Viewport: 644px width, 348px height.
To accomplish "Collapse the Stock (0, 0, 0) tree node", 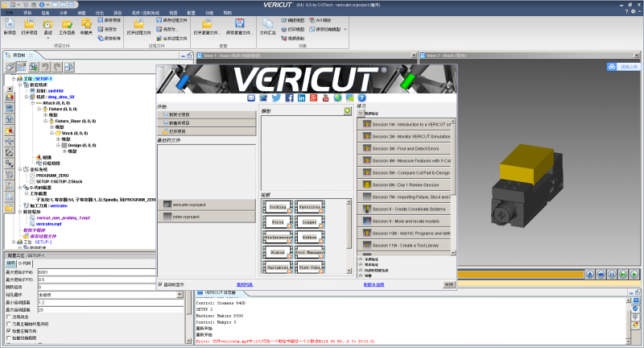I will (x=53, y=133).
